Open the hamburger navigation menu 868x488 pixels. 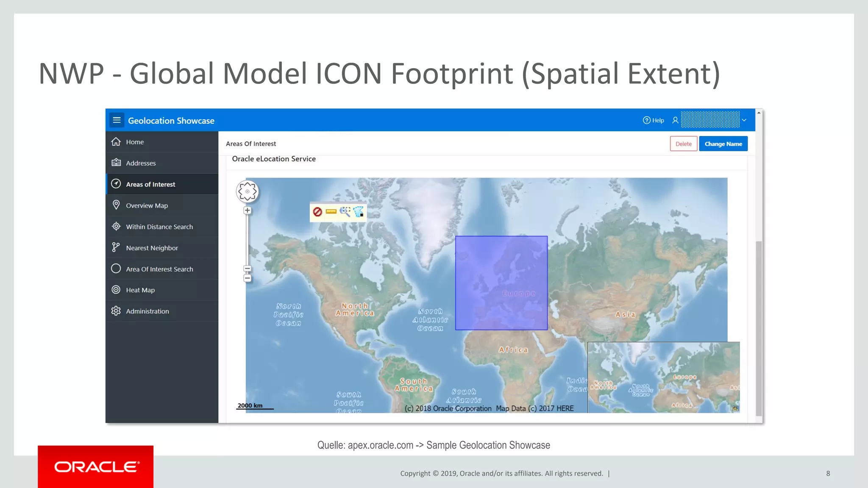tap(117, 120)
